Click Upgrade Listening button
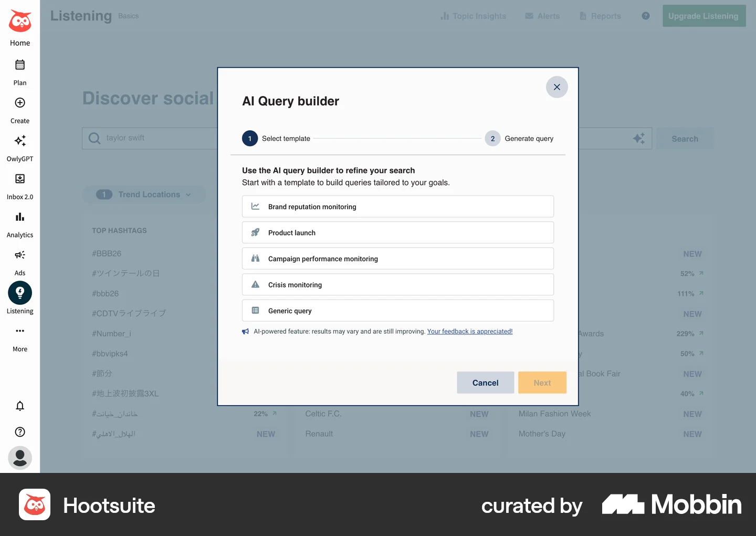The width and height of the screenshot is (756, 536). 703,16
